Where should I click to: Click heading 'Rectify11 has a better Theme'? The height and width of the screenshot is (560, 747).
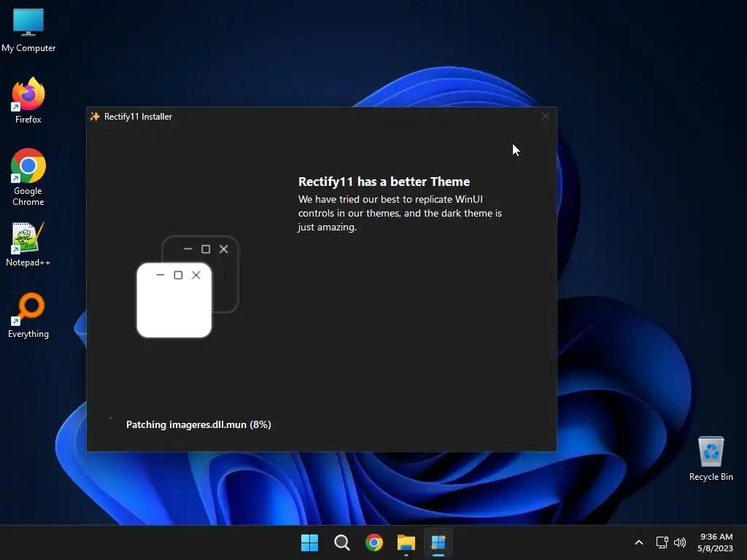[384, 182]
